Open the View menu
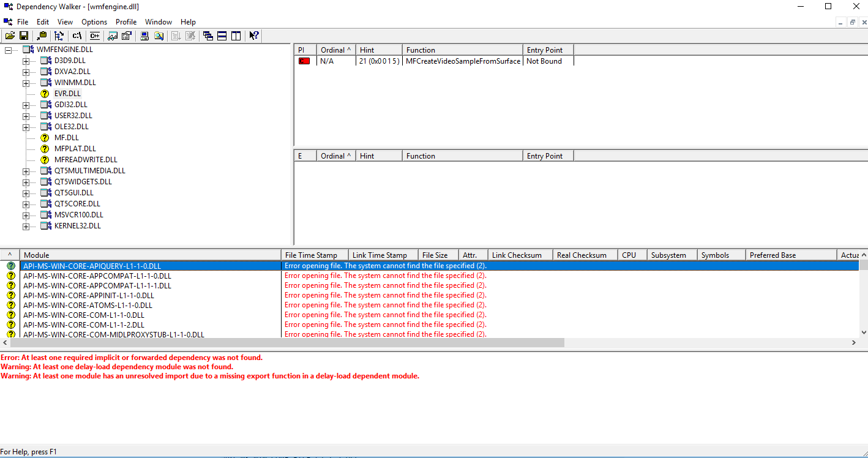868x458 pixels. (x=65, y=21)
